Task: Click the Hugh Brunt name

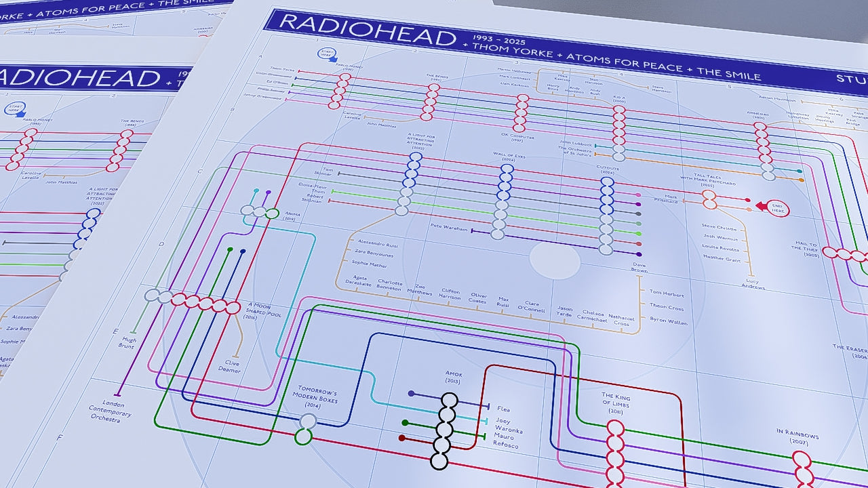Action: click(x=129, y=342)
